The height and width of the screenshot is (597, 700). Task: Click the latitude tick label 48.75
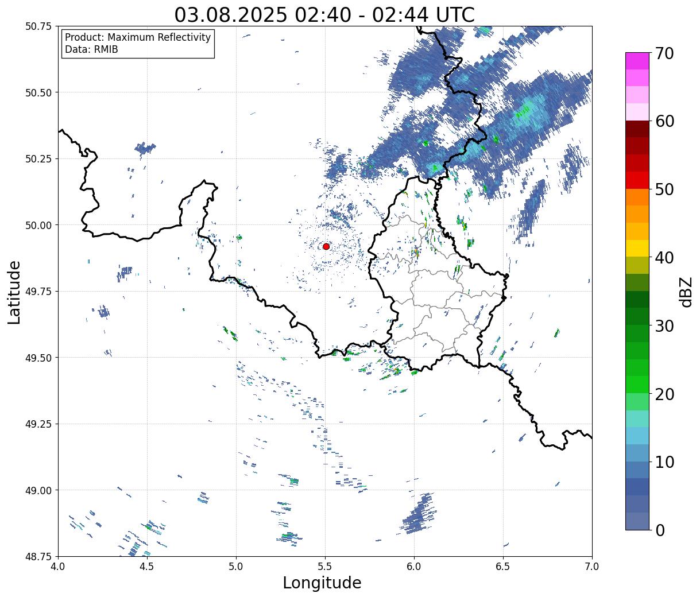click(x=38, y=556)
